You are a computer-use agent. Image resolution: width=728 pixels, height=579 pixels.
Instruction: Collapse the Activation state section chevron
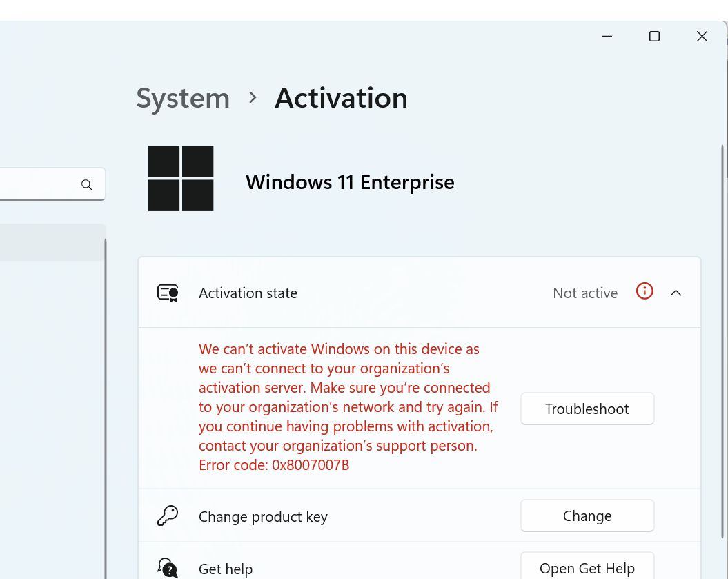point(676,293)
